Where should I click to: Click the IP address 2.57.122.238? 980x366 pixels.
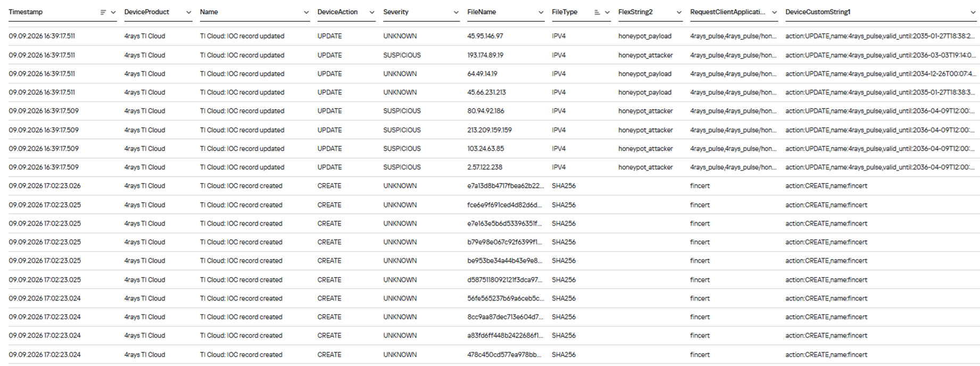point(485,168)
